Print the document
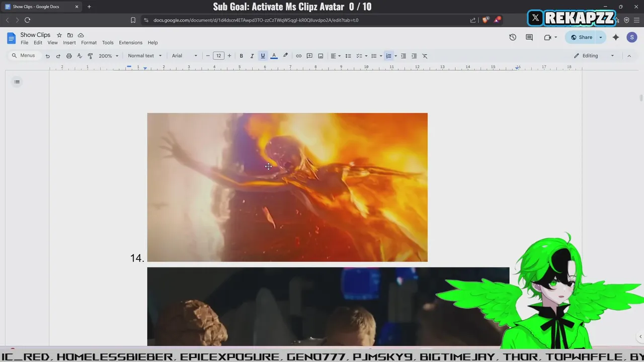Viewport: 644px width, 362px height. (69, 56)
